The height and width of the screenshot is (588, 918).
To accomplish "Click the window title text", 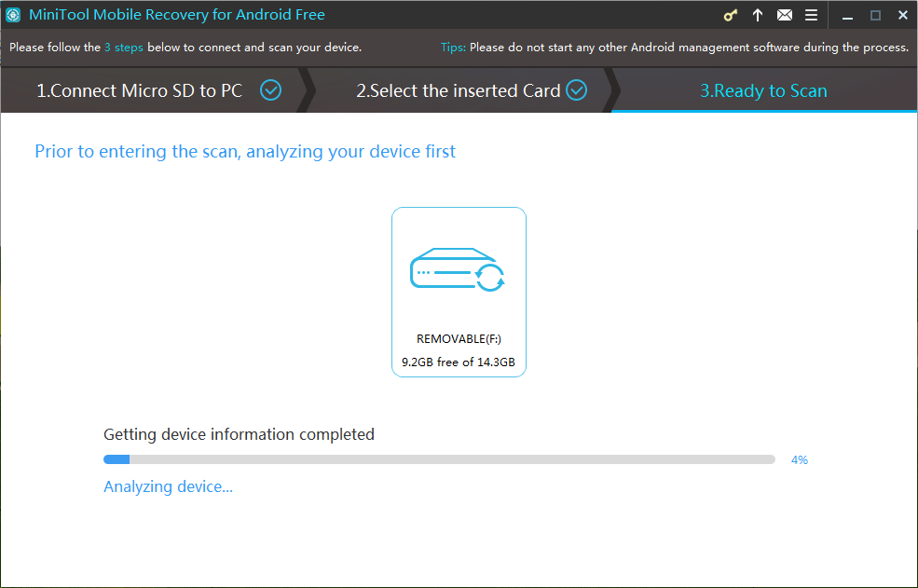I will pos(177,15).
